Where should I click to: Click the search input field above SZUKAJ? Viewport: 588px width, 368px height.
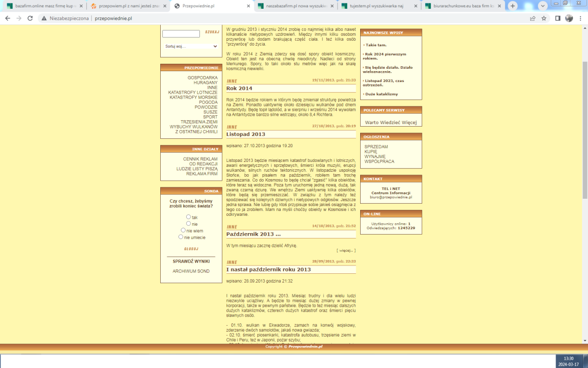[x=181, y=34]
